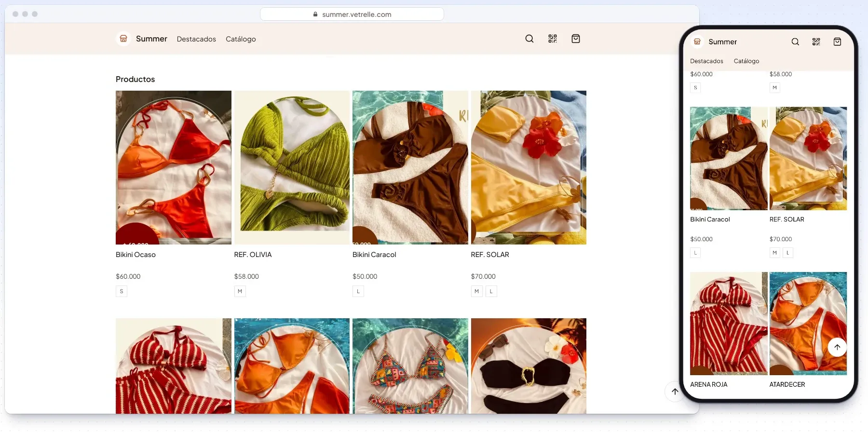868x434 pixels.
Task: Tap the ARENA ROJA title in mobile preview
Action: [x=708, y=384]
